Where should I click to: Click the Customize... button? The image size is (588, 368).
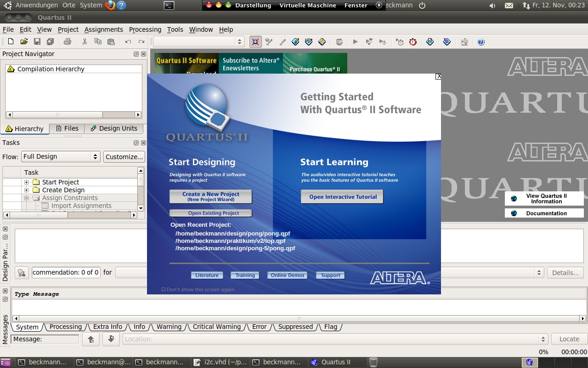pos(124,156)
